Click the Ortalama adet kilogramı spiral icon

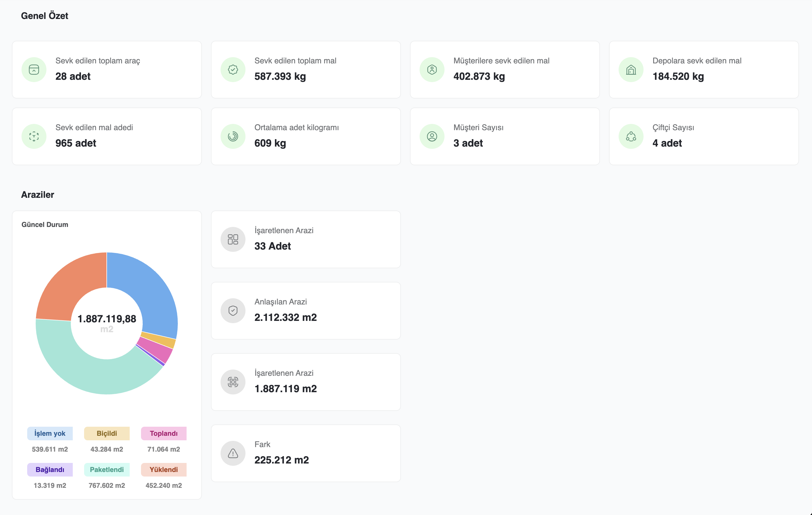coord(233,136)
